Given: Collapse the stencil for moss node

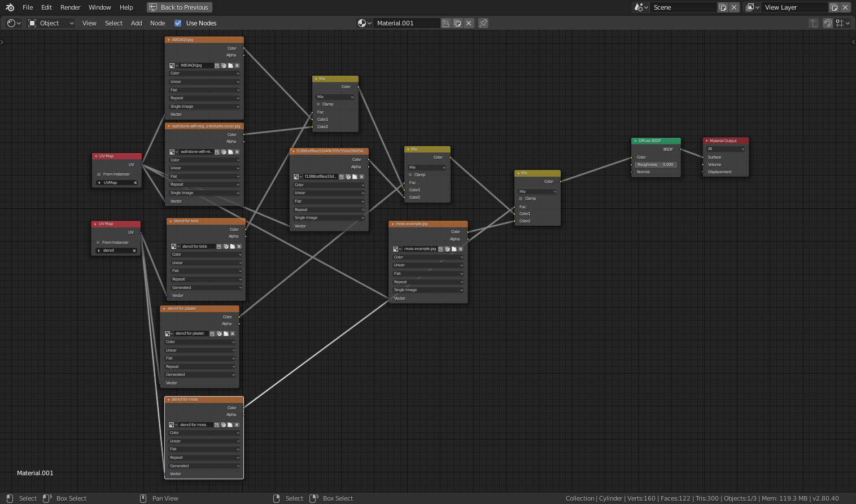Looking at the screenshot, I should [x=168, y=400].
